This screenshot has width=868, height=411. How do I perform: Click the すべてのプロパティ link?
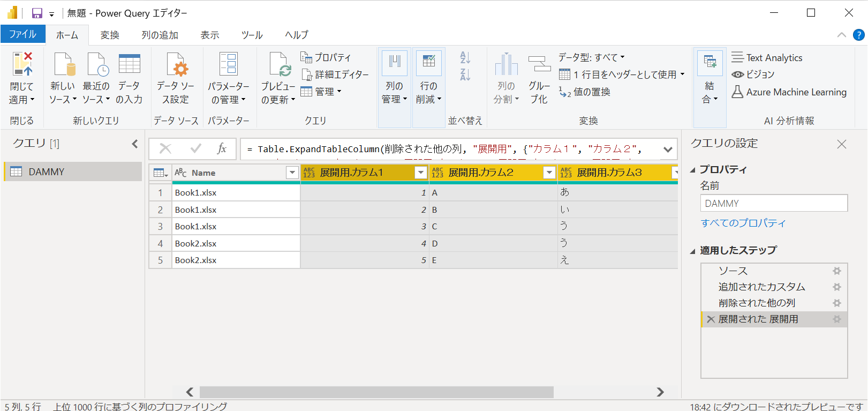pos(743,223)
